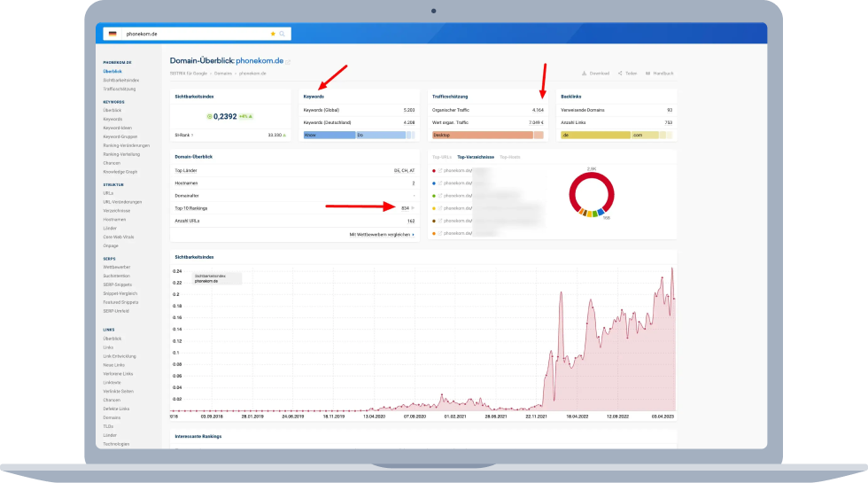Open Mit Wettbewerbern vergleichen link

381,234
